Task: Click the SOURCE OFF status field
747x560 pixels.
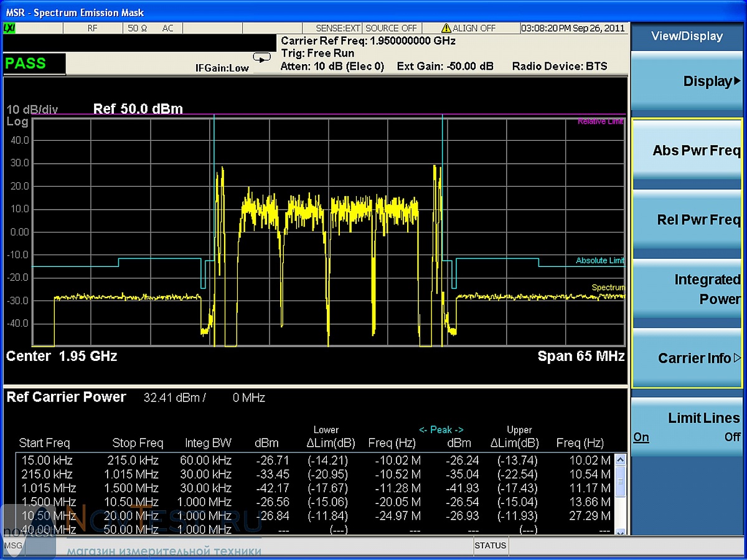Action: pyautogui.click(x=391, y=29)
